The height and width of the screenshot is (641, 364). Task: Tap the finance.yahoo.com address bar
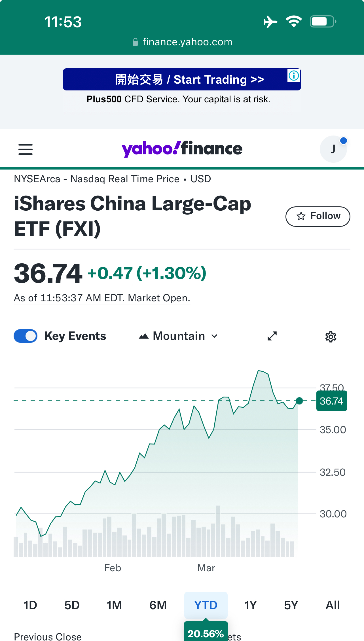tap(187, 42)
